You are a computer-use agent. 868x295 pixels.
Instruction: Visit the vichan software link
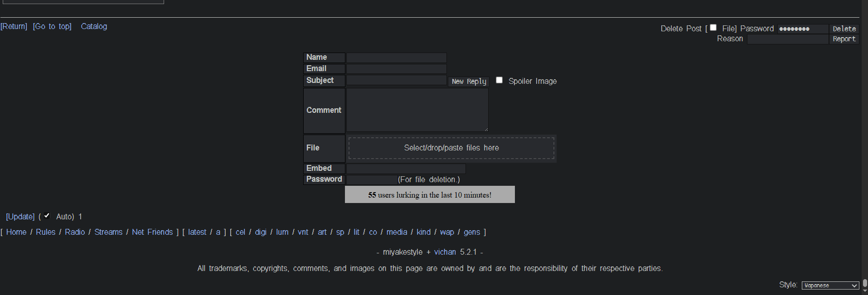tap(445, 252)
